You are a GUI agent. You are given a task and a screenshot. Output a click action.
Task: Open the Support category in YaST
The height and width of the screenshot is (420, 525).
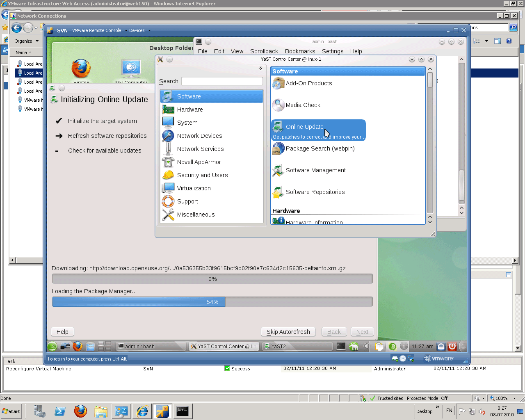(212, 201)
